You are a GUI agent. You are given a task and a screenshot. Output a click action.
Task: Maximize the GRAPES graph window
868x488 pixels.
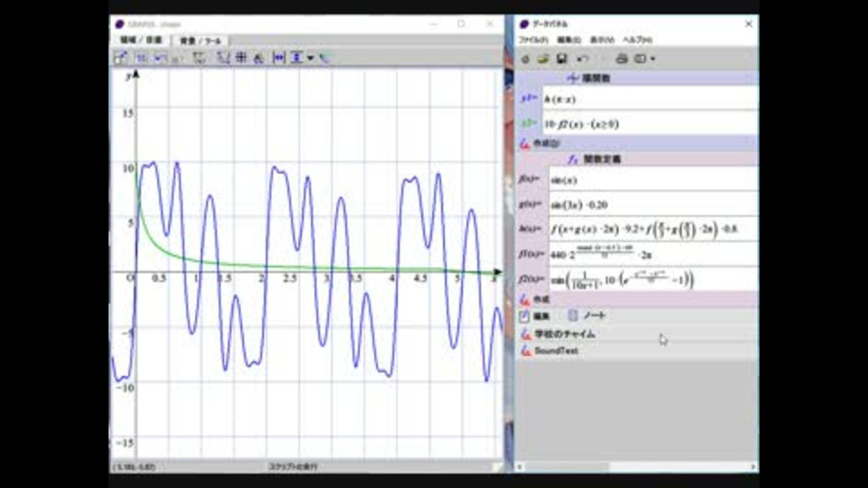coord(461,23)
